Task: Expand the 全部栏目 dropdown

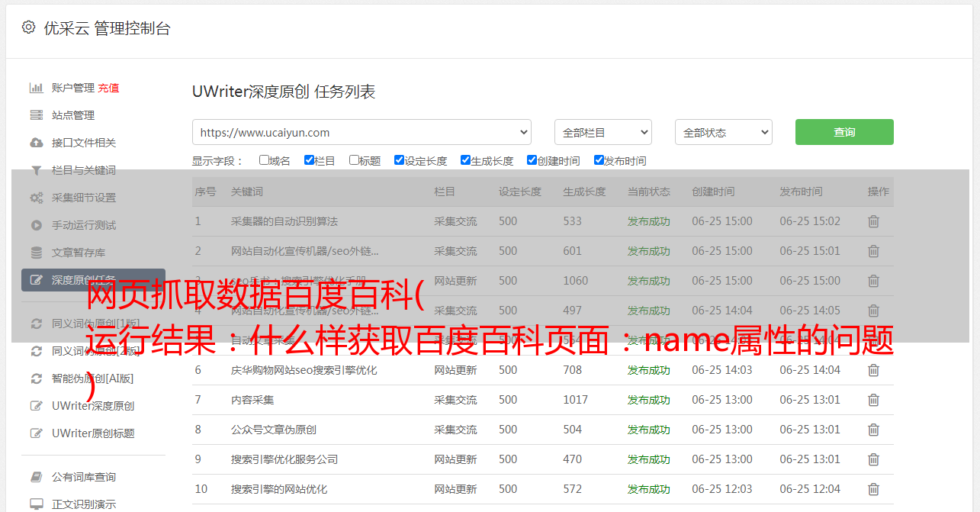Action: [602, 132]
